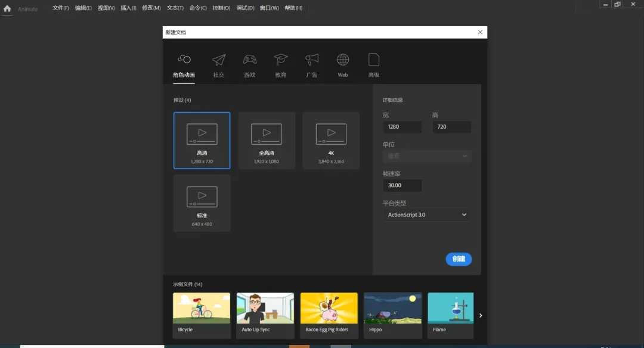644x348 pixels.
Task: Click the 创建 button
Action: 459,259
